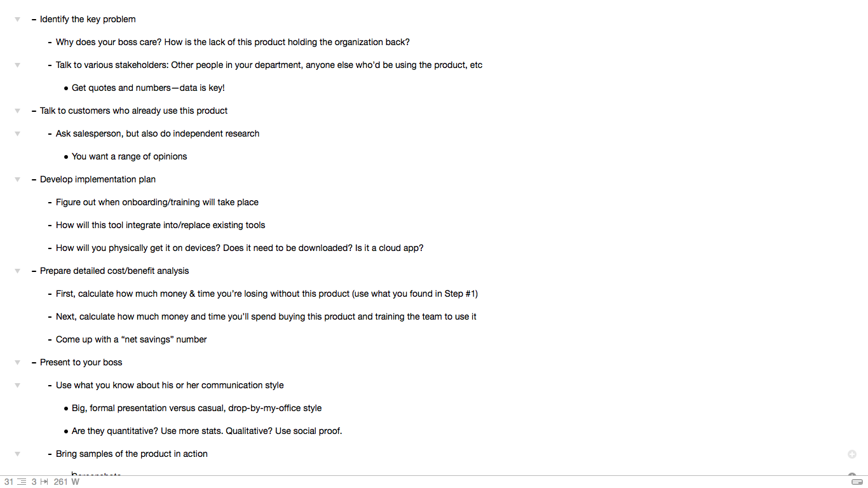Screen dimensions: 868x488
Task: Click the 261 W word count indicator
Action: tap(67, 482)
